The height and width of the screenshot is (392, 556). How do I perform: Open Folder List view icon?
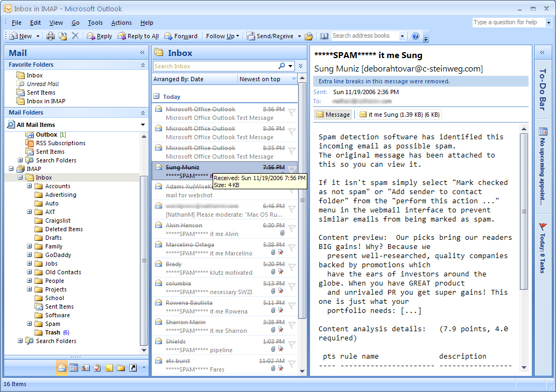pyautogui.click(x=121, y=368)
